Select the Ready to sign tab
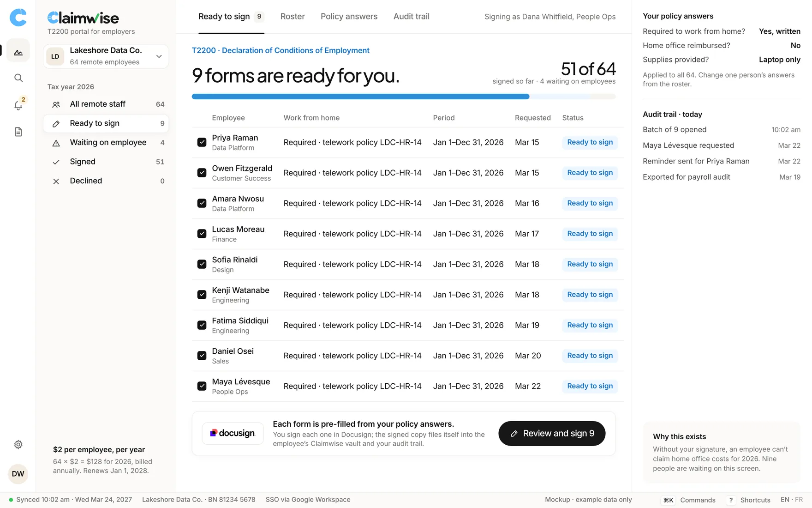The image size is (812, 508). [231, 17]
